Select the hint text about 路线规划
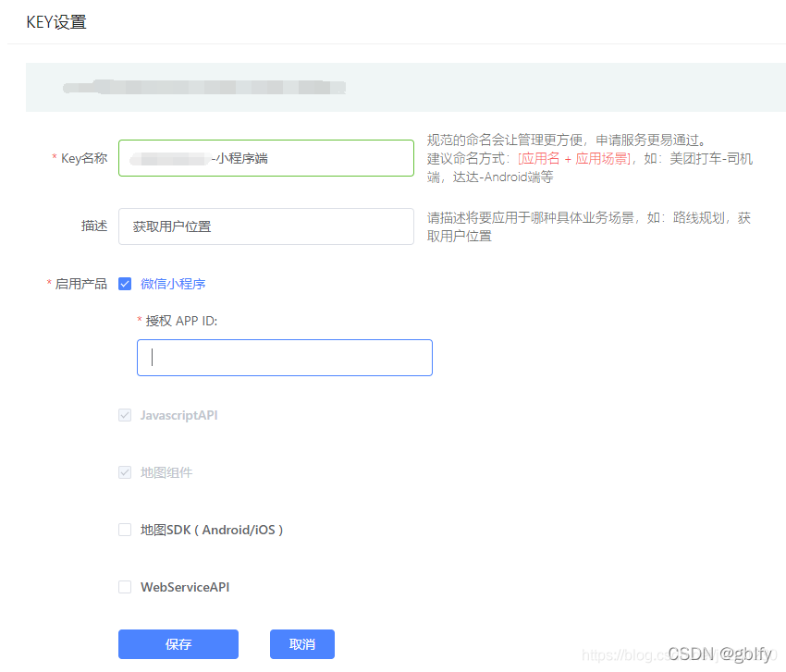786x672 pixels. tap(592, 226)
